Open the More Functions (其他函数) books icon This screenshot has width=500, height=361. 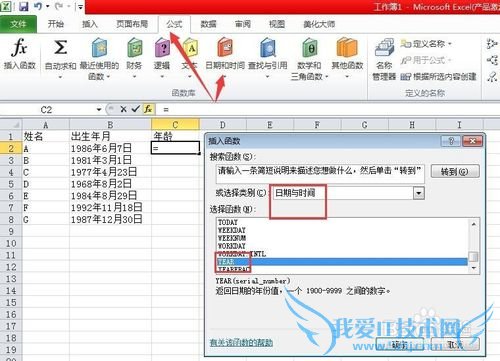tap(347, 47)
